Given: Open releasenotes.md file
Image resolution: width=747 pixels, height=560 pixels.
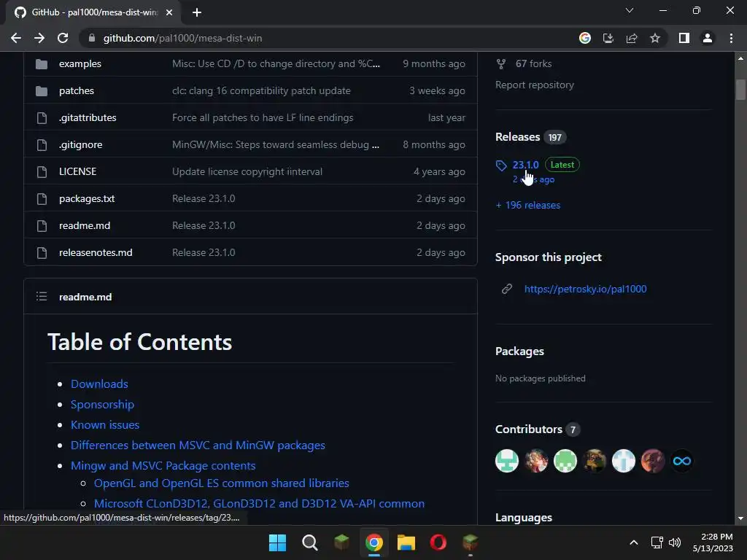Looking at the screenshot, I should 96,252.
